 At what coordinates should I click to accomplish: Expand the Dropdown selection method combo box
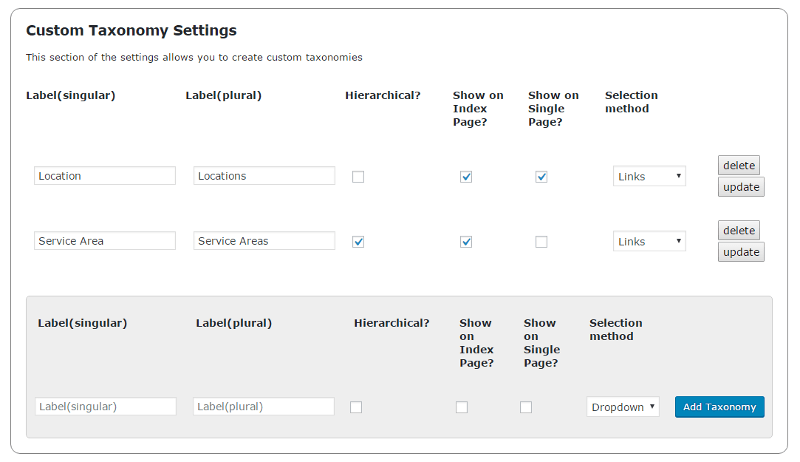(x=623, y=407)
